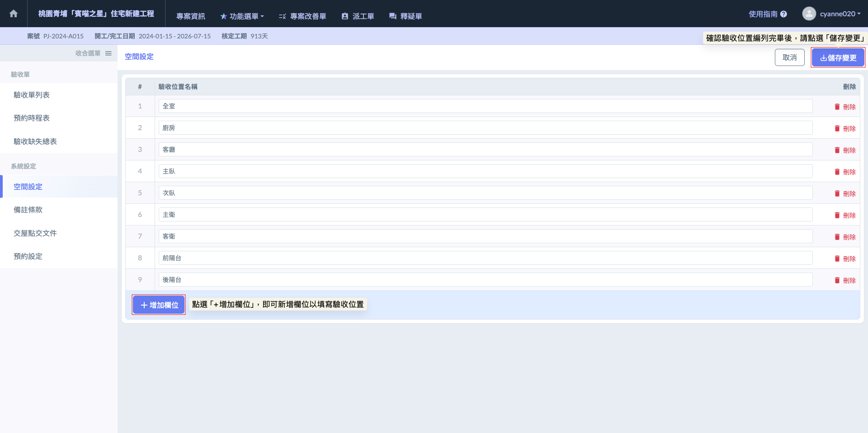Screen dimensions: 868x433
Task: Open 派工單 from the top navigation
Action: coord(358,16)
